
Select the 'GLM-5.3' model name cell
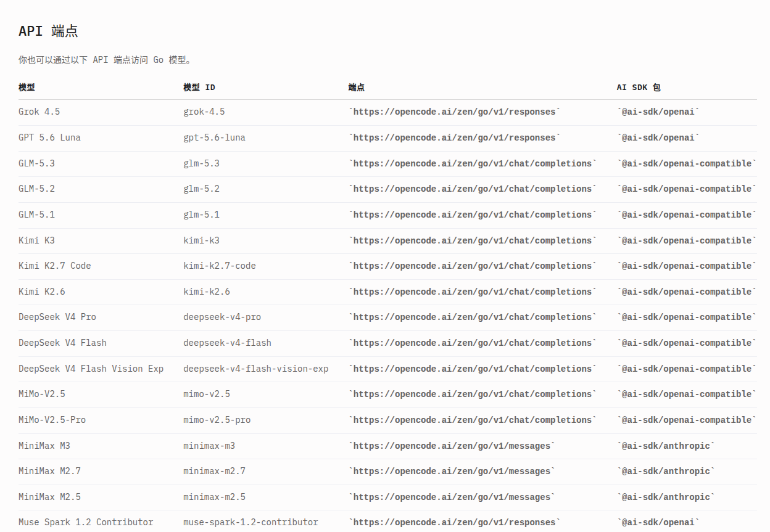(36, 163)
